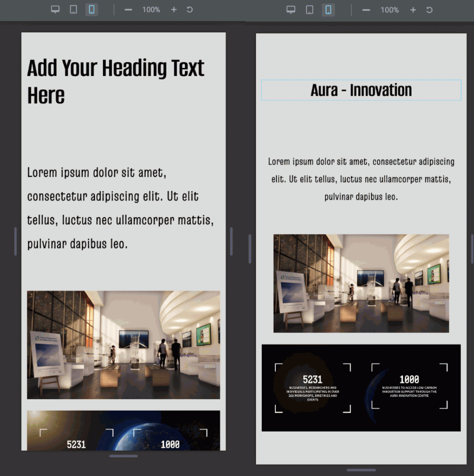The width and height of the screenshot is (474, 476).
Task: Select mobile view in the Add Your Heading preview
Action: click(91, 10)
